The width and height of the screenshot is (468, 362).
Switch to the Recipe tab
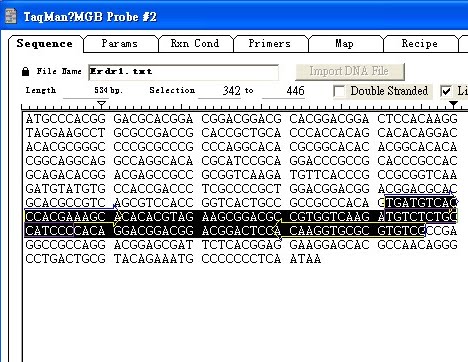pos(419,44)
